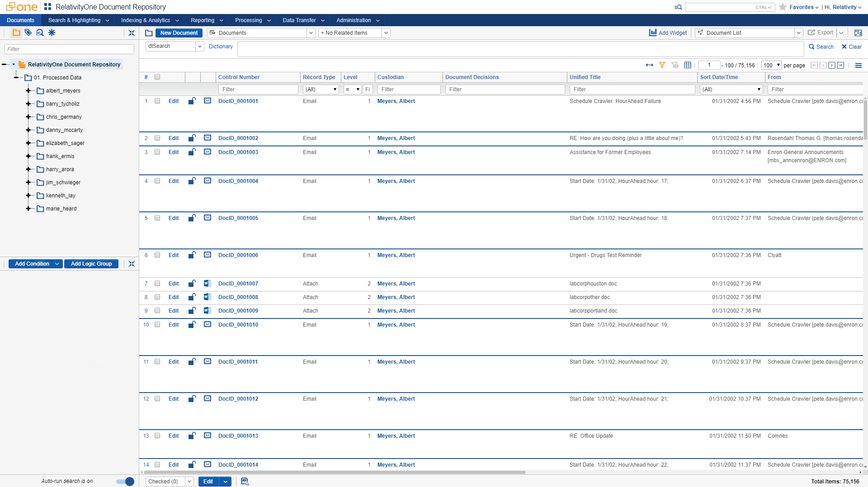Open the application switcher grid icon
Image resolution: width=868 pixels, height=487 pixels.
tap(48, 7)
